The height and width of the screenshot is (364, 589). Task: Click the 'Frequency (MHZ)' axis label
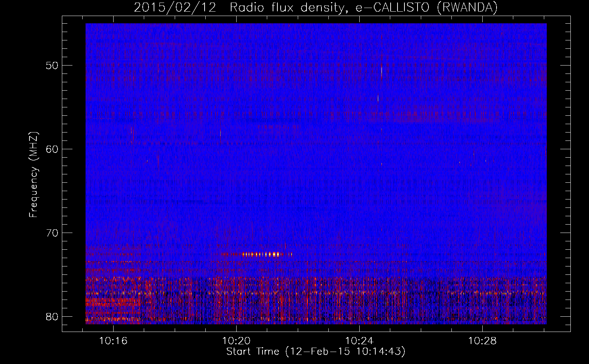pyautogui.click(x=33, y=175)
